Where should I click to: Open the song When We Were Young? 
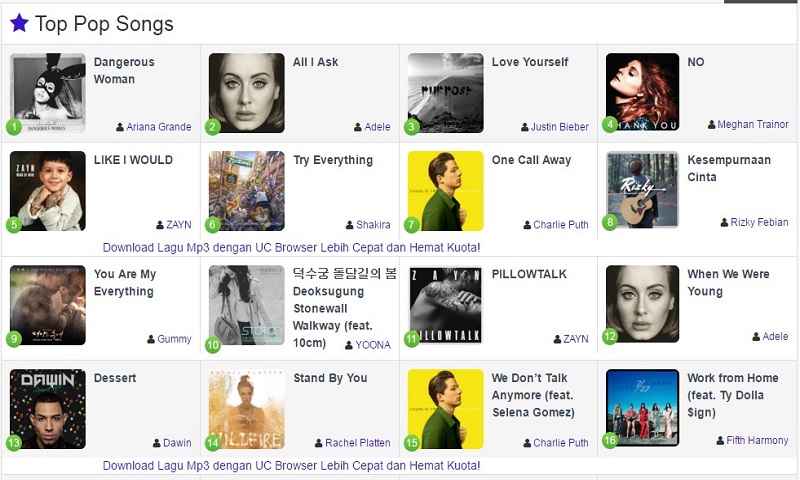(x=728, y=283)
